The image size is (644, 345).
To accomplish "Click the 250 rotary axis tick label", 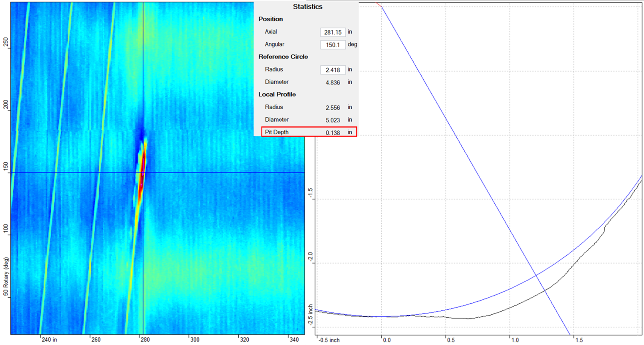I will pyautogui.click(x=6, y=43).
